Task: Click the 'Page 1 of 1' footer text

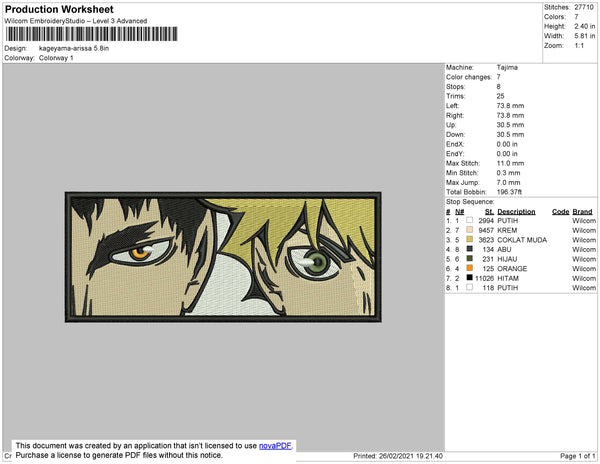Action: [x=578, y=456]
